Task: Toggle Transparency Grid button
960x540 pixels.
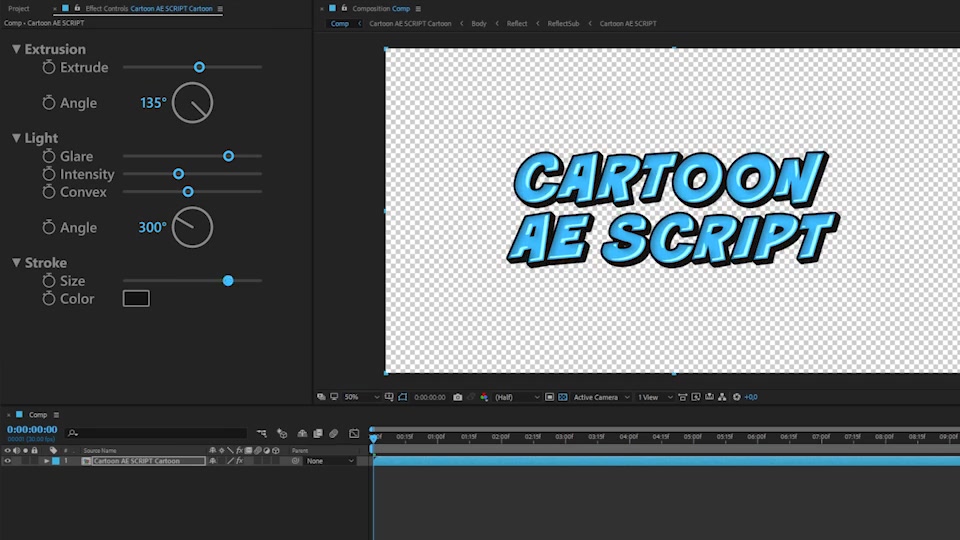Action: click(x=562, y=397)
